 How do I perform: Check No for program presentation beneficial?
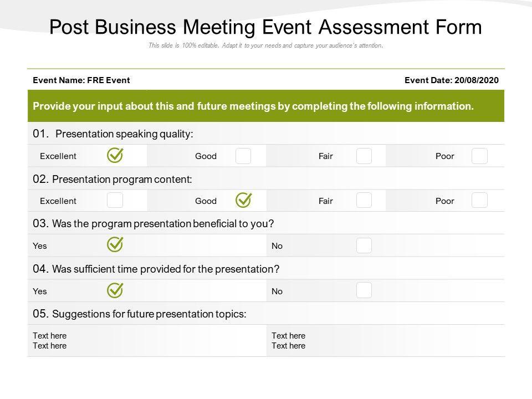(364, 245)
